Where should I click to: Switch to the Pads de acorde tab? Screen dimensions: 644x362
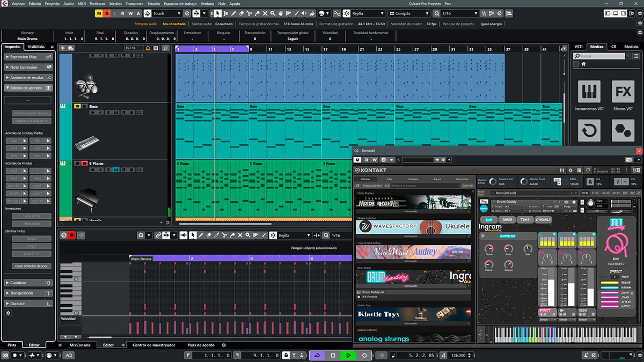tap(201, 345)
